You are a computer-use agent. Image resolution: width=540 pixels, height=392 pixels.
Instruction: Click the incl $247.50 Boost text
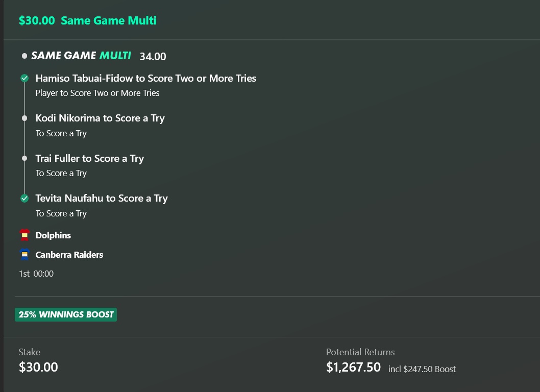pyautogui.click(x=422, y=369)
